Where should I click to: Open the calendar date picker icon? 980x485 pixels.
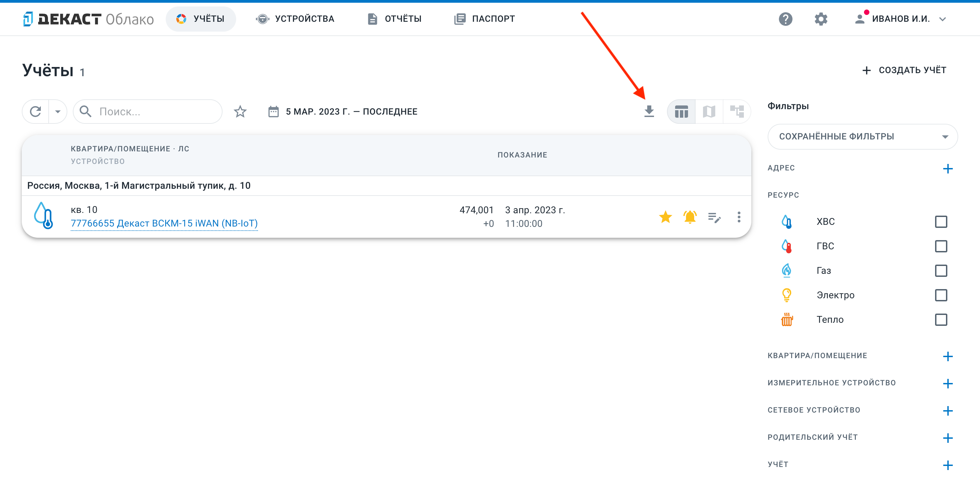[x=274, y=112]
